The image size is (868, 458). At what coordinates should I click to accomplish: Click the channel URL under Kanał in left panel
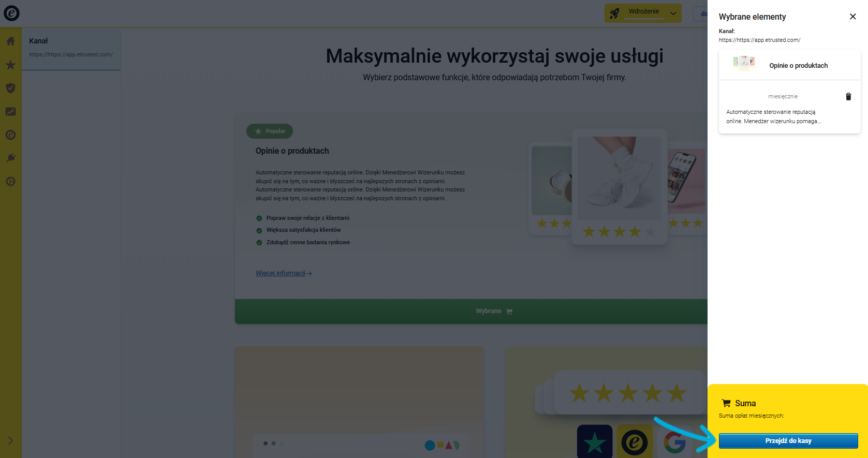click(71, 54)
